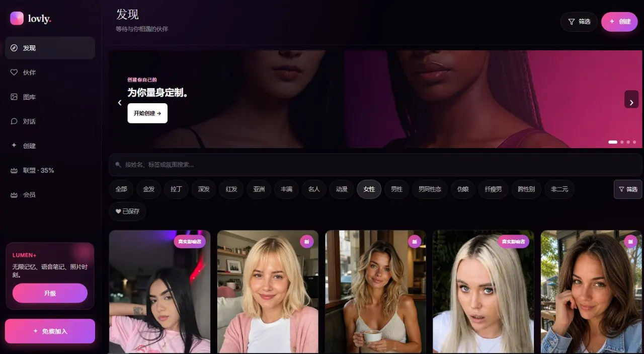Image resolution: width=644 pixels, height=354 pixels.
Task: Go to next banner slide arrow
Action: click(x=631, y=99)
